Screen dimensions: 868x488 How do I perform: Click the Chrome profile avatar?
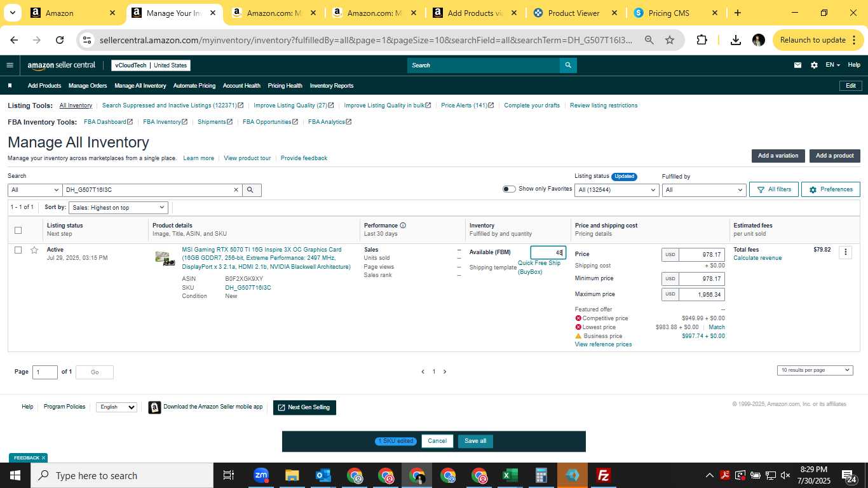pos(758,40)
